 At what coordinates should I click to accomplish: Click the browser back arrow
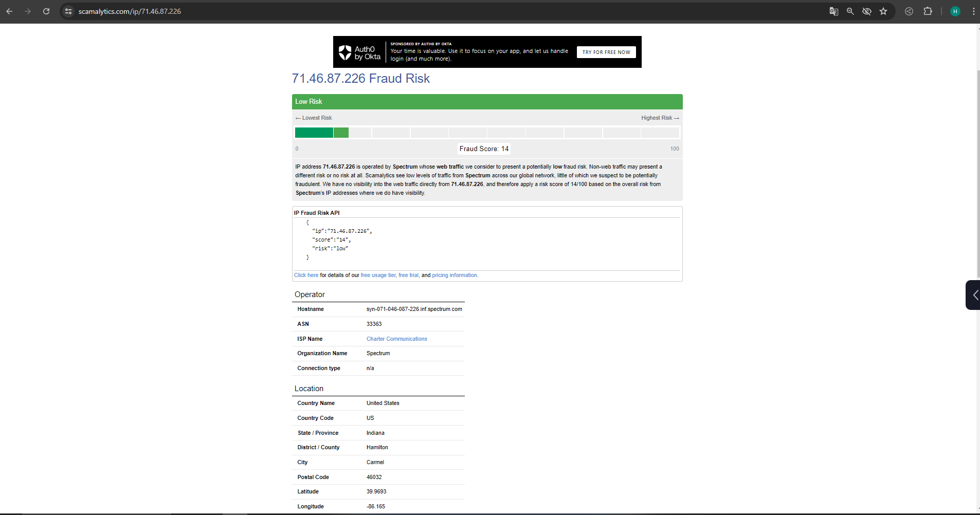9,11
